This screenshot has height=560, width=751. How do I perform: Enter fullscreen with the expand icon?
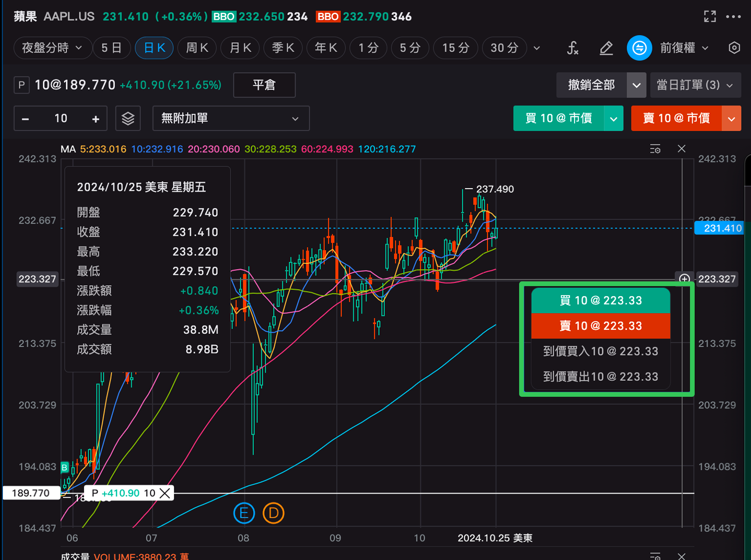pos(710,17)
